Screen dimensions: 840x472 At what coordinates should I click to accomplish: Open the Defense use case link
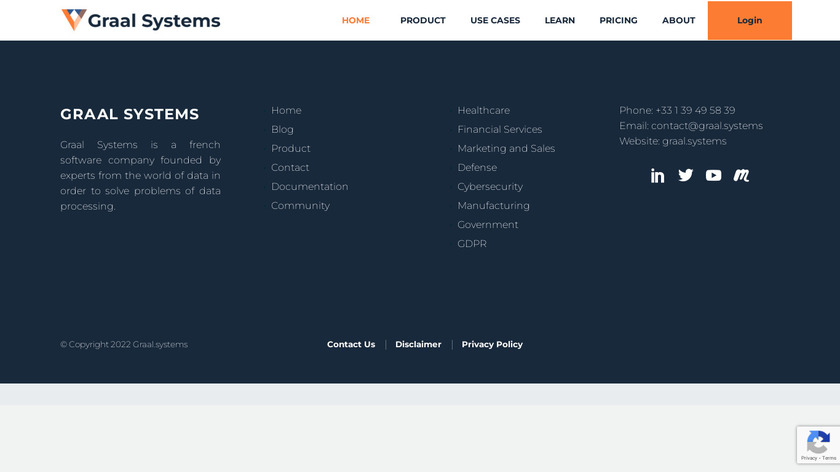point(477,168)
